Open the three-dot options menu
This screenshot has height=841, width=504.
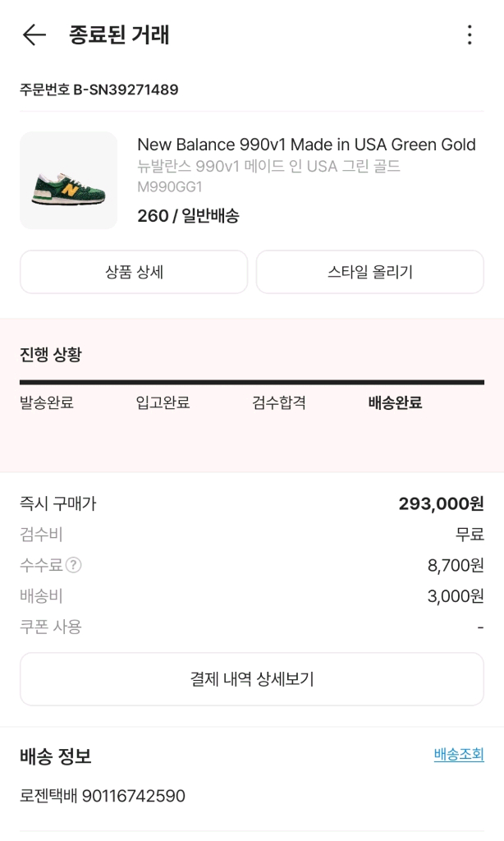(469, 34)
